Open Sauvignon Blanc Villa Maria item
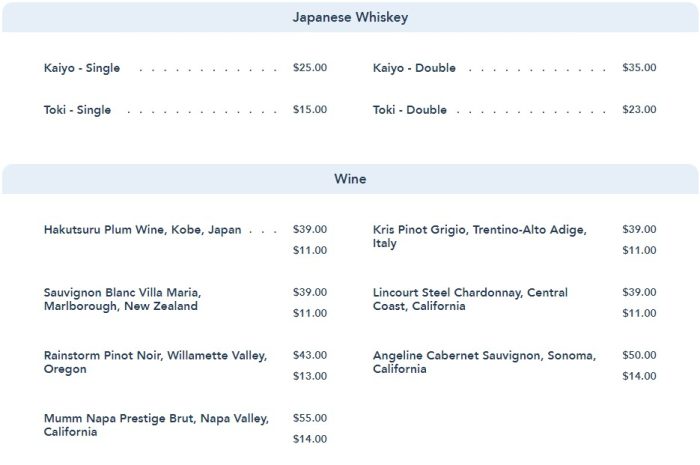The image size is (700, 465). [123, 299]
